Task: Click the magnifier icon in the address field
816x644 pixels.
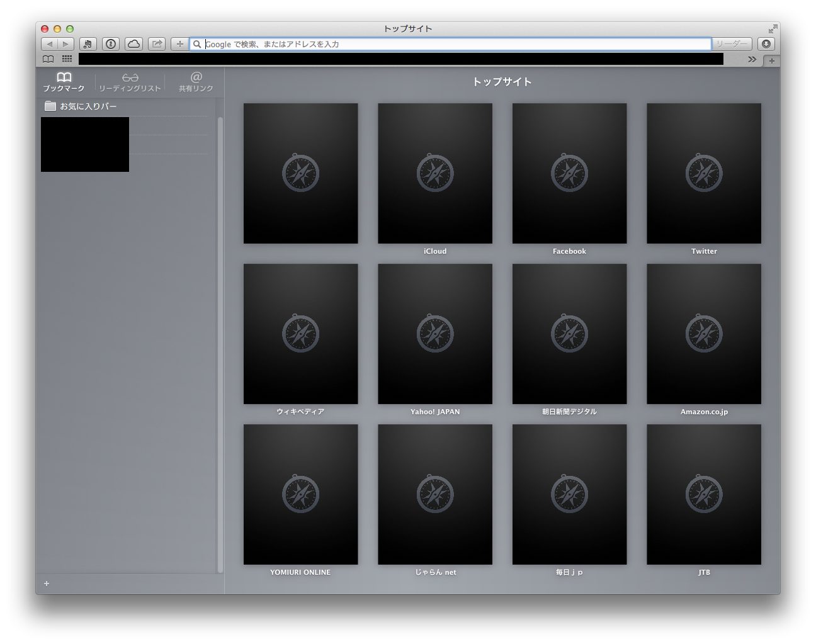Action: (197, 44)
